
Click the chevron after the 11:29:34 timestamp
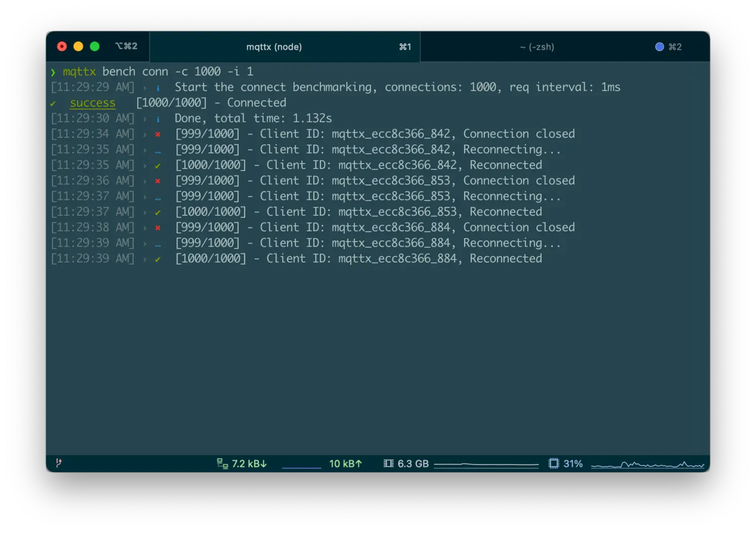(x=144, y=134)
